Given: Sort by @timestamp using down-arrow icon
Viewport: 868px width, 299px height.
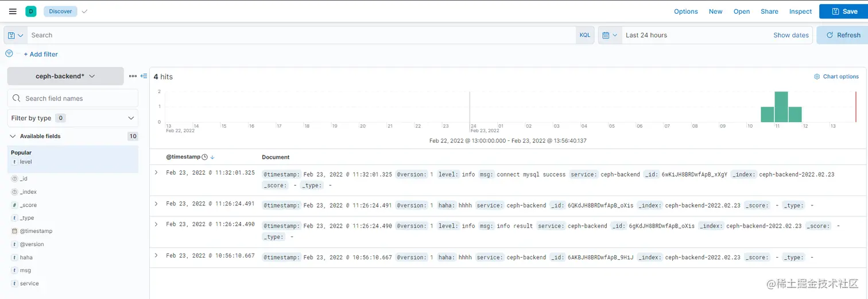Looking at the screenshot, I should tap(212, 157).
